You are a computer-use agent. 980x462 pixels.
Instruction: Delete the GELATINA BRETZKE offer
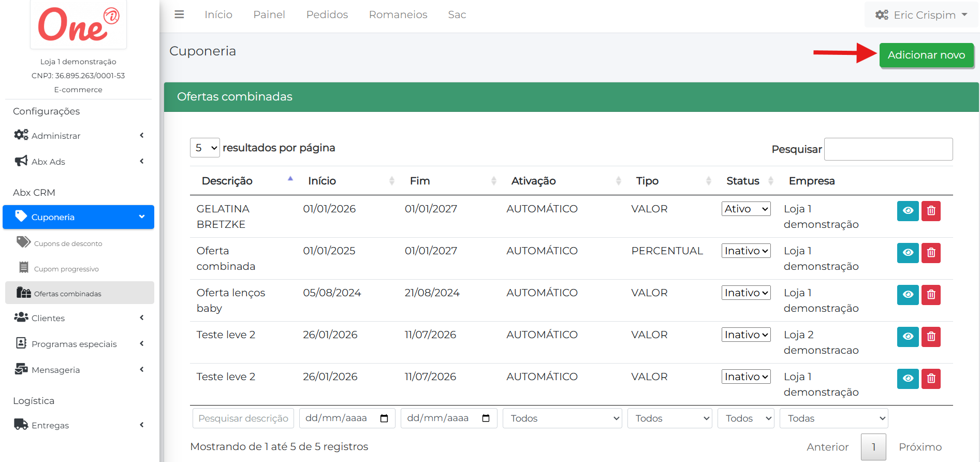coord(930,211)
